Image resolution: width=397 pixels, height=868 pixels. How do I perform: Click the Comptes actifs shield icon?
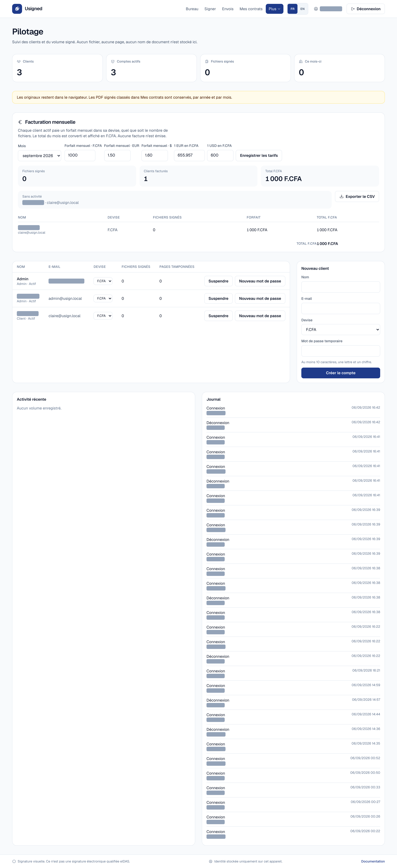pyautogui.click(x=113, y=62)
